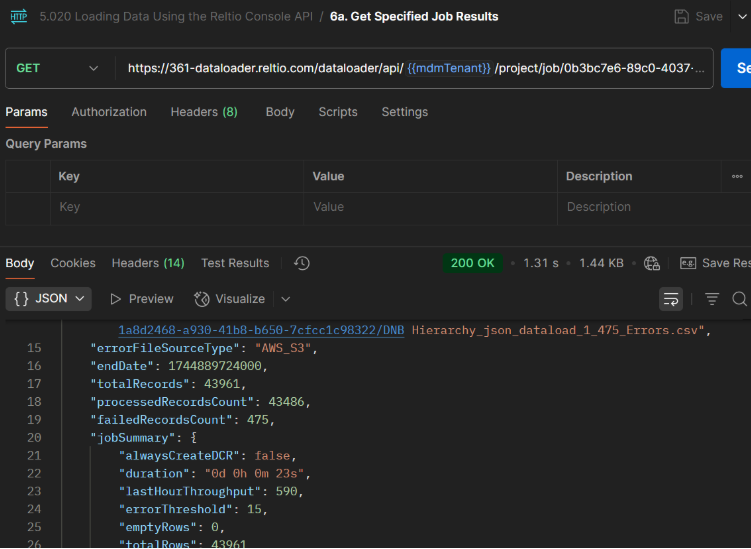The width and height of the screenshot is (751, 549).
Task: Click the network globe icon in response bar
Action: [652, 263]
